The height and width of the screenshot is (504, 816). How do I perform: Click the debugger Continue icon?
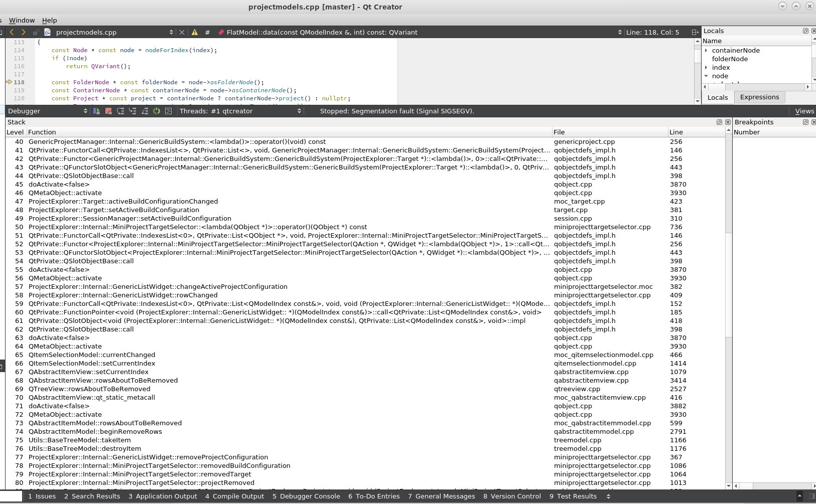97,111
